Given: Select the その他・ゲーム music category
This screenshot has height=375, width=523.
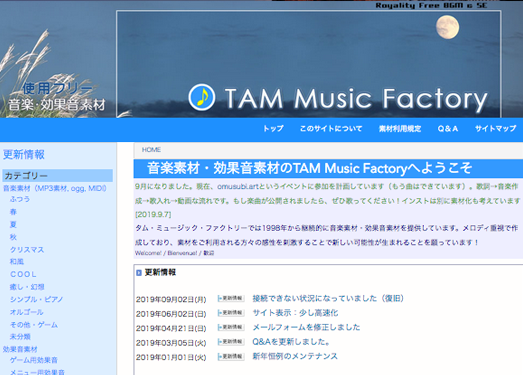Looking at the screenshot, I should 34,325.
